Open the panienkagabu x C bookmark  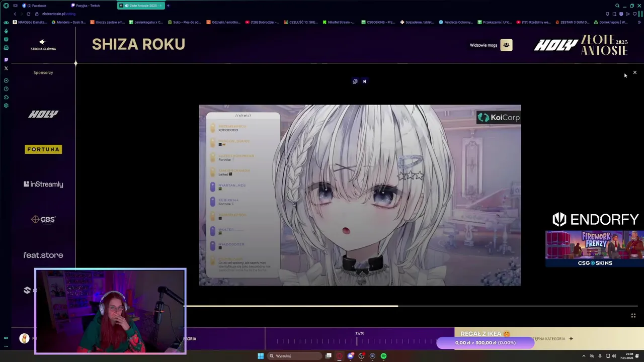pos(146,22)
